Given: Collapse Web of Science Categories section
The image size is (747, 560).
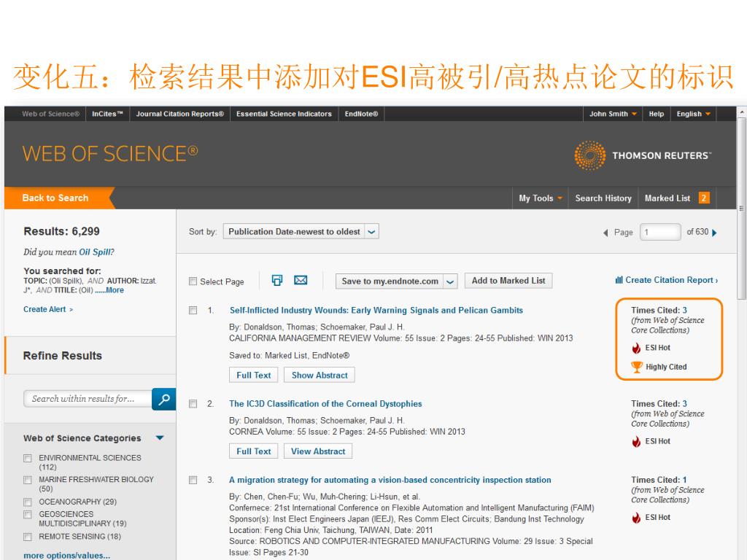Looking at the screenshot, I should (160, 437).
